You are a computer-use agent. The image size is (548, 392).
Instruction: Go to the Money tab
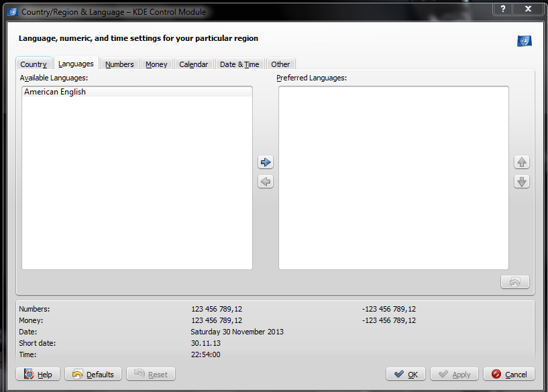tap(156, 64)
